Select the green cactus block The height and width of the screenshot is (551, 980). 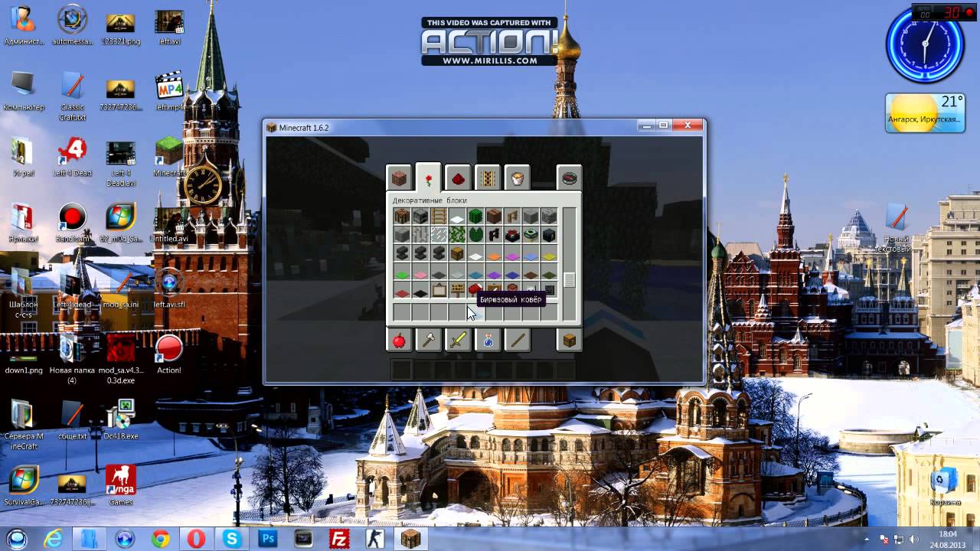[x=475, y=216]
